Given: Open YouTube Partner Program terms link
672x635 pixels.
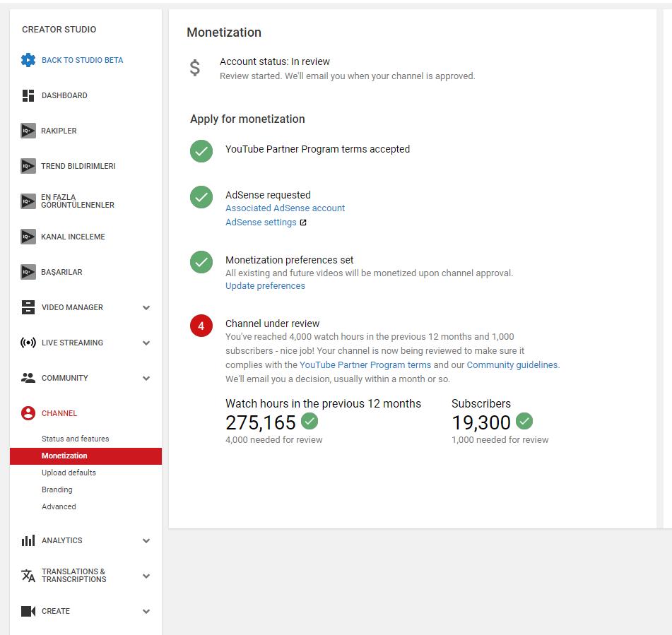Looking at the screenshot, I should click(365, 365).
